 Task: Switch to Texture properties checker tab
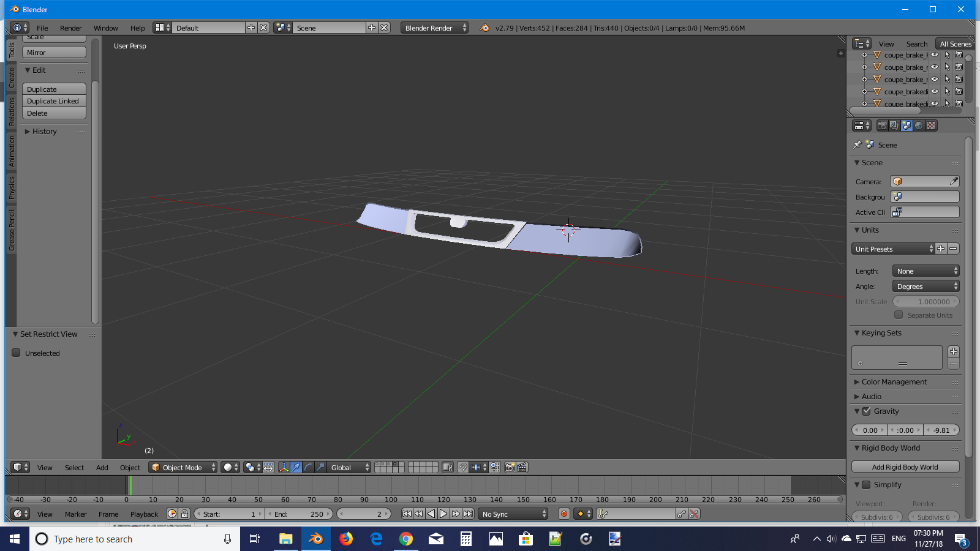(931, 126)
